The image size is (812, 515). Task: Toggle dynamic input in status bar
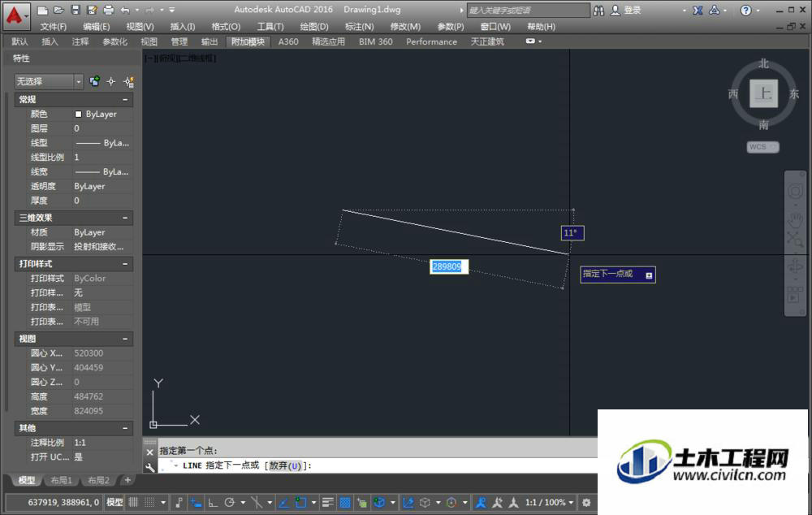tap(196, 502)
